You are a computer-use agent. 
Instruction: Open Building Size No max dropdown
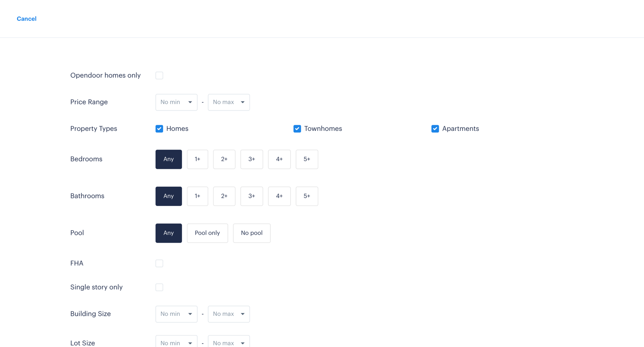click(229, 314)
